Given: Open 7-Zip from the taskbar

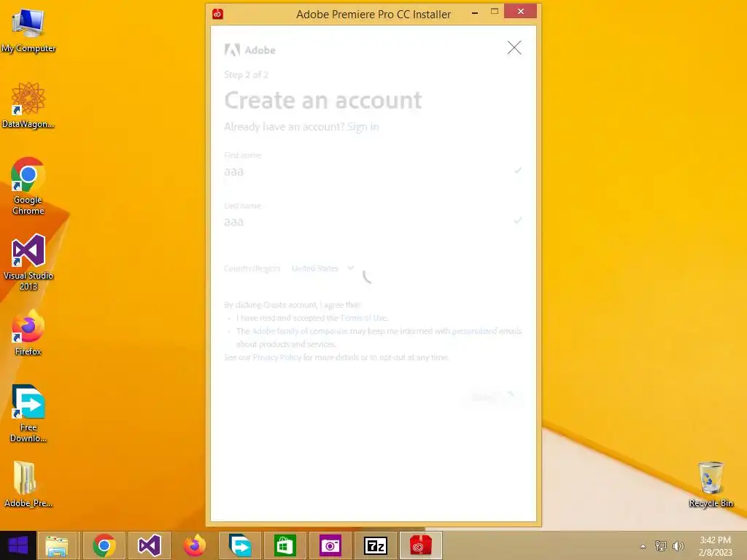Looking at the screenshot, I should (x=376, y=545).
